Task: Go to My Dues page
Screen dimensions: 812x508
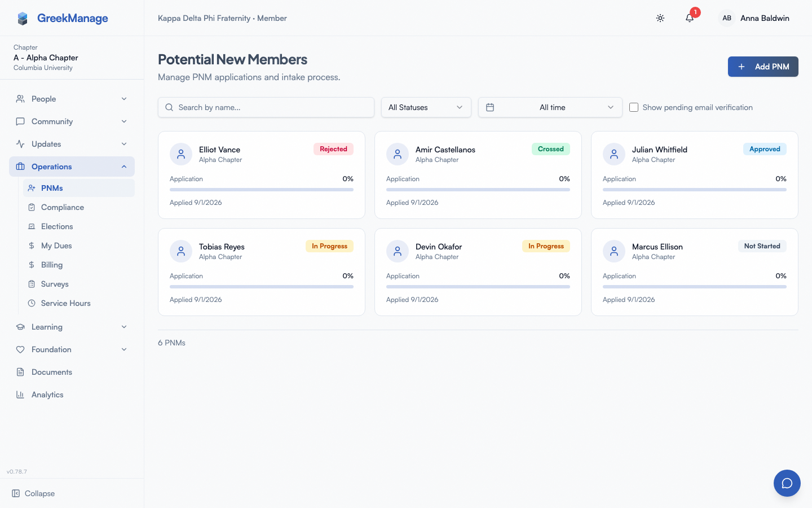Action: (x=79, y=246)
